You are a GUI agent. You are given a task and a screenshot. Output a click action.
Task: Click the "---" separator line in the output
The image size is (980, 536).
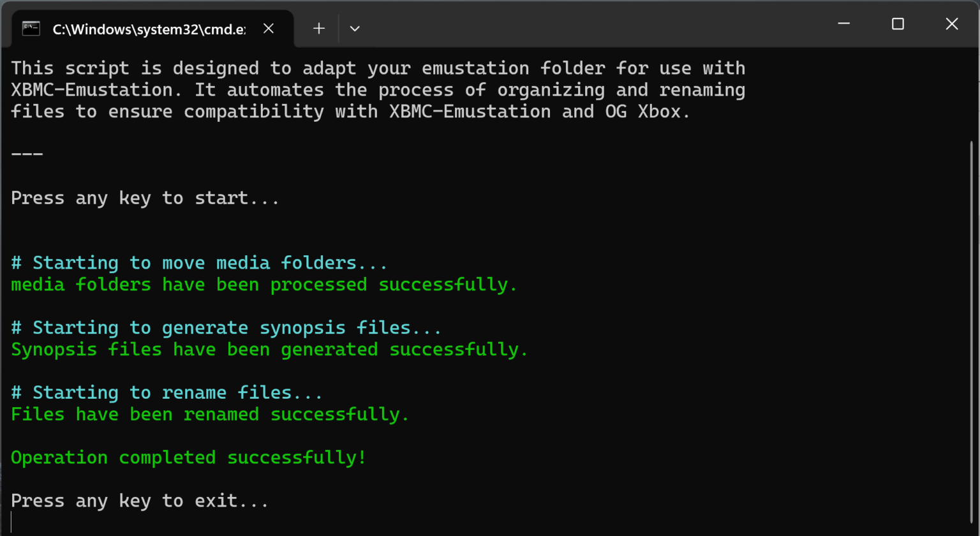click(x=27, y=155)
